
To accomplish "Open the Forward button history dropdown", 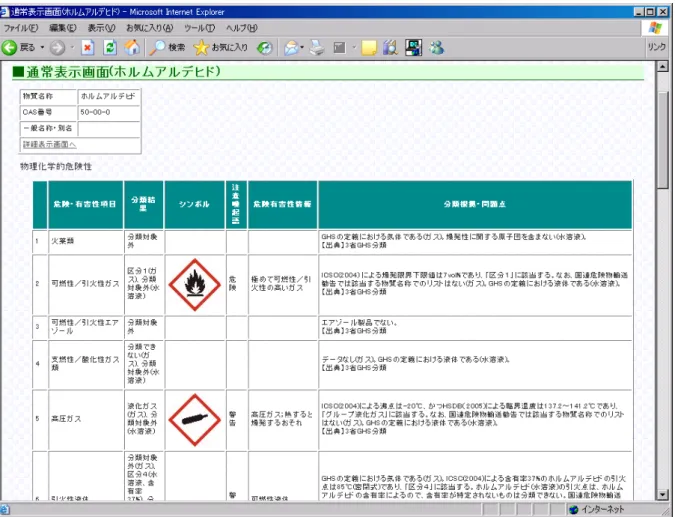I will pos(72,47).
